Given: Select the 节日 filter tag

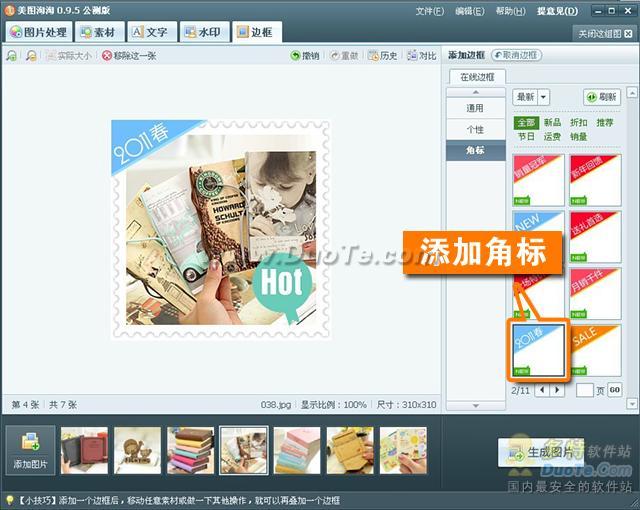Looking at the screenshot, I should [525, 137].
